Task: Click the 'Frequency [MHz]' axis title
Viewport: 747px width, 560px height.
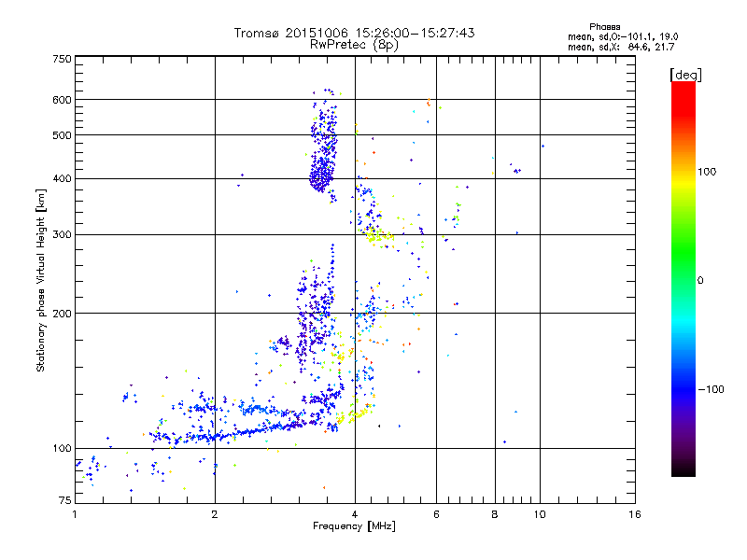Action: coord(354,526)
